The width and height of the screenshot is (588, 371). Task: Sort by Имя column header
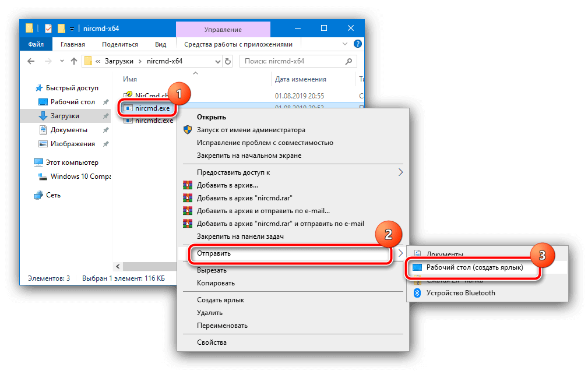(x=130, y=79)
